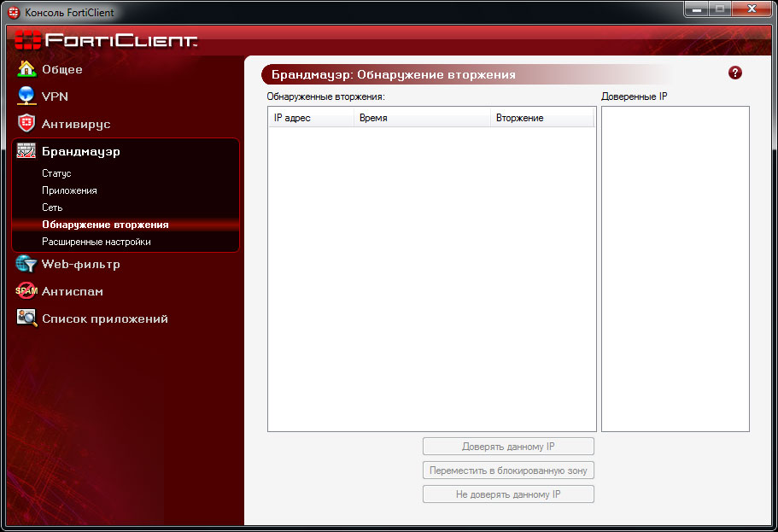Click the Web-фильтр globe funnel icon
Image resolution: width=778 pixels, height=532 pixels.
click(26, 264)
